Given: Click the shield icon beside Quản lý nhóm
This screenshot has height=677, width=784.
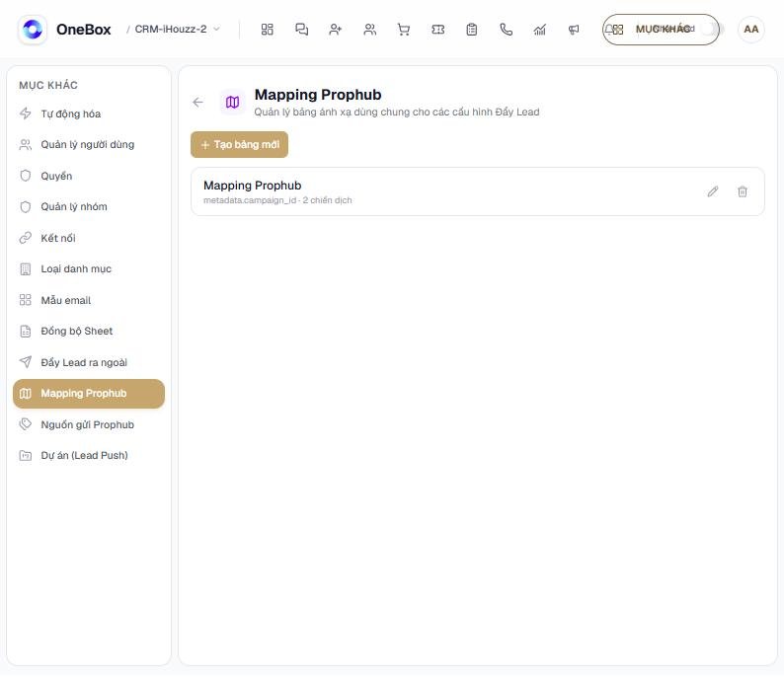Looking at the screenshot, I should pyautogui.click(x=25, y=207).
